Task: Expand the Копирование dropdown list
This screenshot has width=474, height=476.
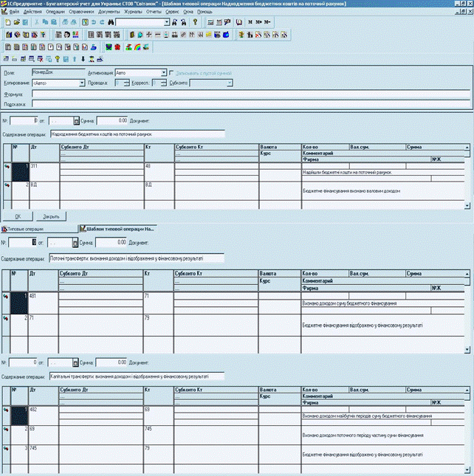Action: (x=82, y=83)
